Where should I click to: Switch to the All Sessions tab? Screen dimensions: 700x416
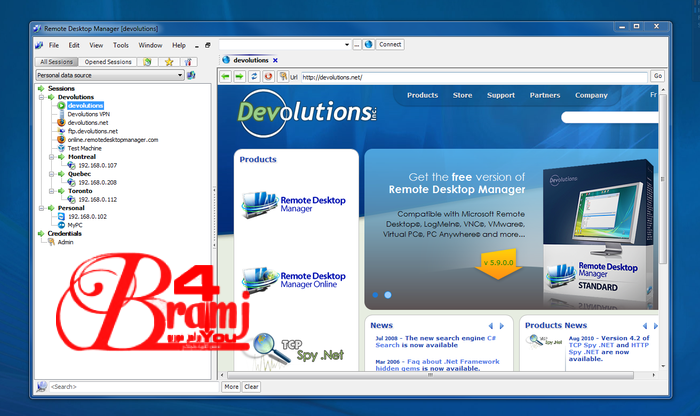pos(56,62)
